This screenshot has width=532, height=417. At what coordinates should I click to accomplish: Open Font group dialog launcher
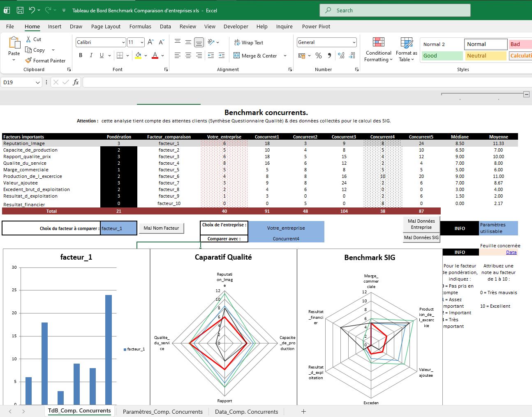pos(166,69)
